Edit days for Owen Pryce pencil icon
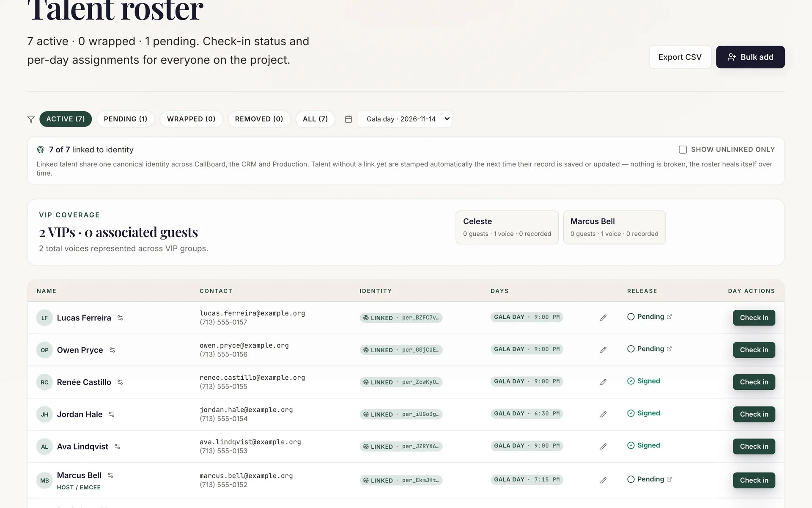This screenshot has width=812, height=508. [604, 350]
